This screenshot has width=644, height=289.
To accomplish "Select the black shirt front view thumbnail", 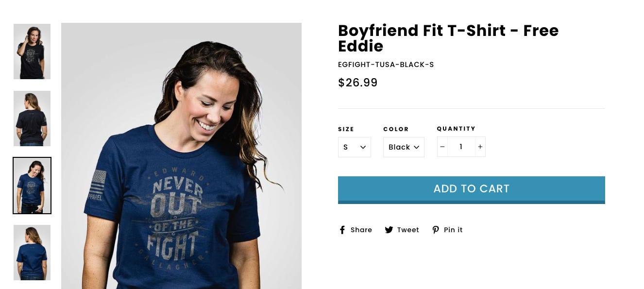I will pyautogui.click(x=32, y=51).
